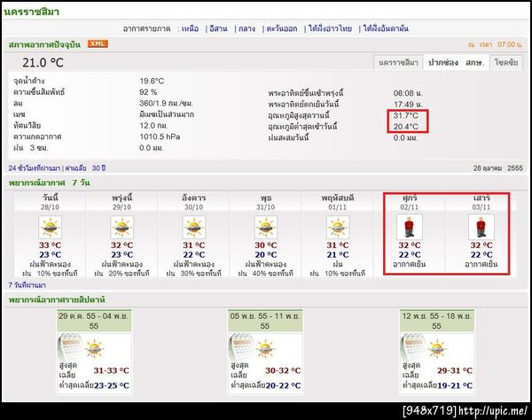This screenshot has height=420, width=532.
Task: Click the 20 °C low for 31/10
Action: pos(266,255)
